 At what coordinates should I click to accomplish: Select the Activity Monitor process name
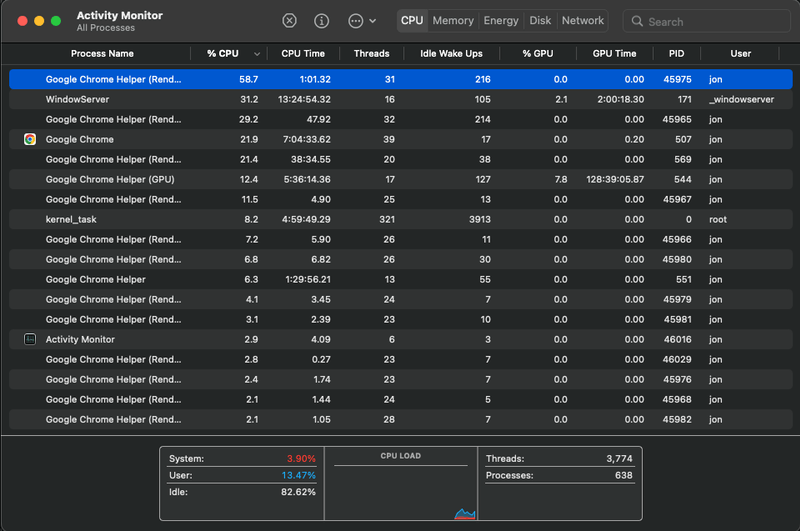point(80,339)
